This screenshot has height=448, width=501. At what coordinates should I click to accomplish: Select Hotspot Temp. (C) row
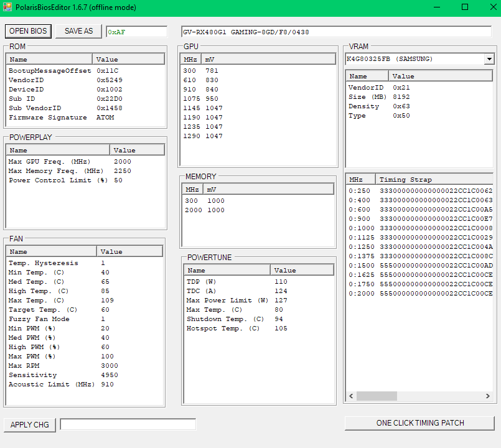tap(259, 328)
